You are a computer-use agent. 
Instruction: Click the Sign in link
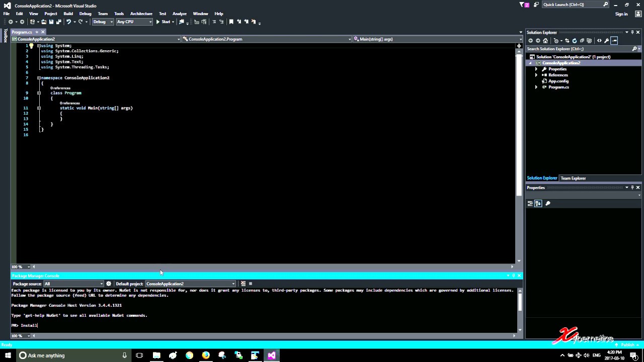[x=621, y=14]
